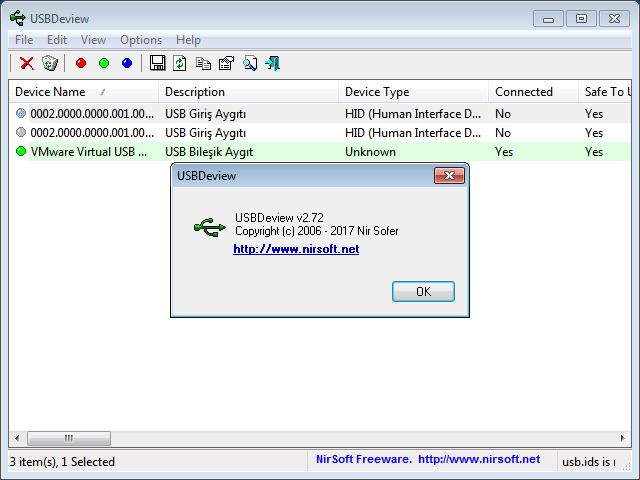This screenshot has width=640, height=480.
Task: Click the horizontal scrollbar right arrow
Action: point(631,438)
